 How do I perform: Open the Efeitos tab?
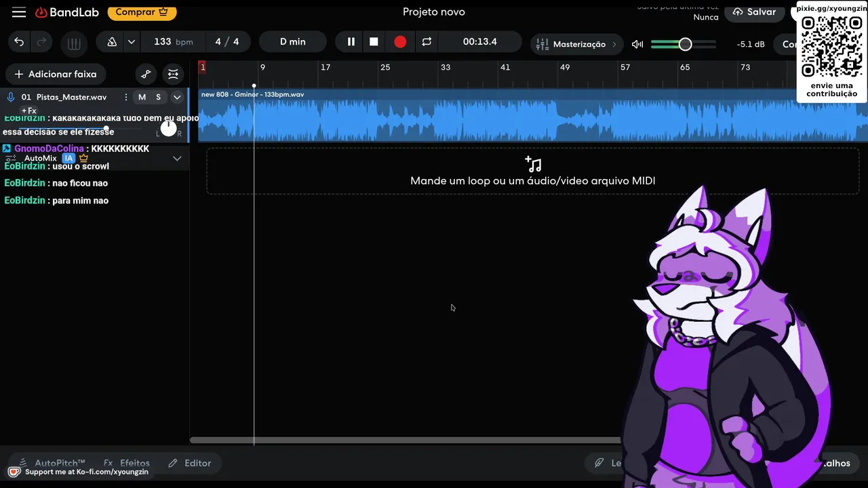[126, 463]
